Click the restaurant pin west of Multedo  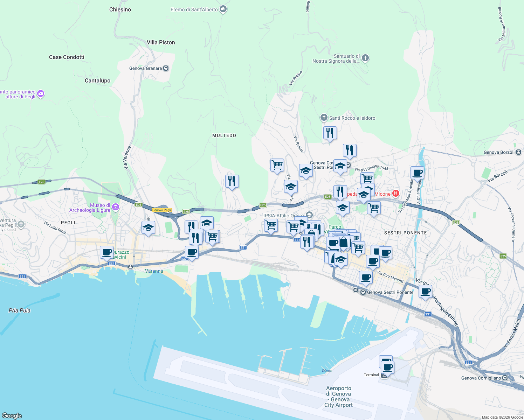(232, 180)
